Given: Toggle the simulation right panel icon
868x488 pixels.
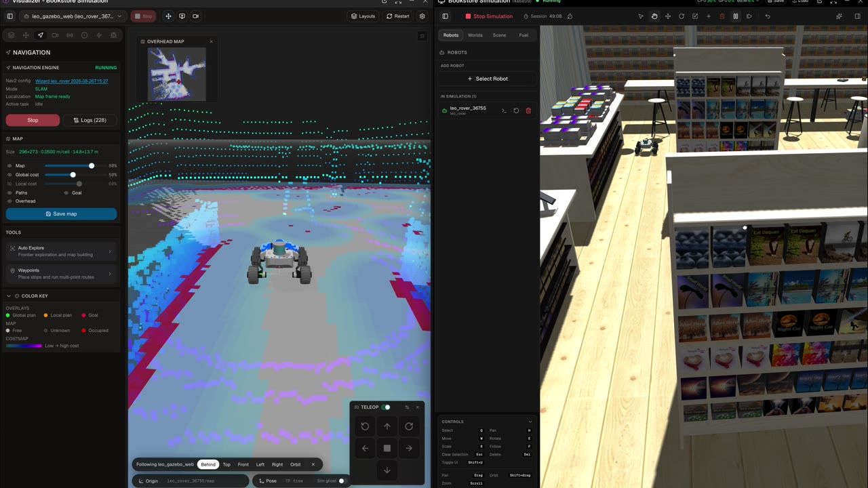Looking at the screenshot, I should coord(857,16).
